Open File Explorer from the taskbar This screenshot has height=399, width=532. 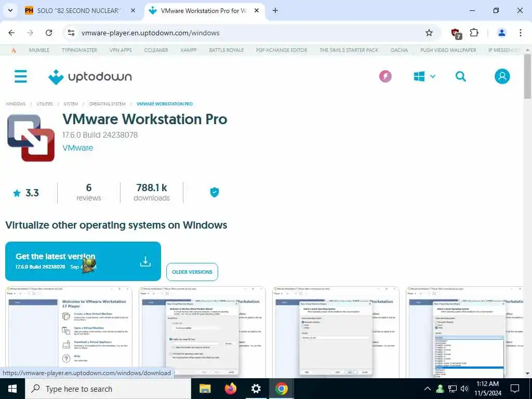tap(205, 389)
